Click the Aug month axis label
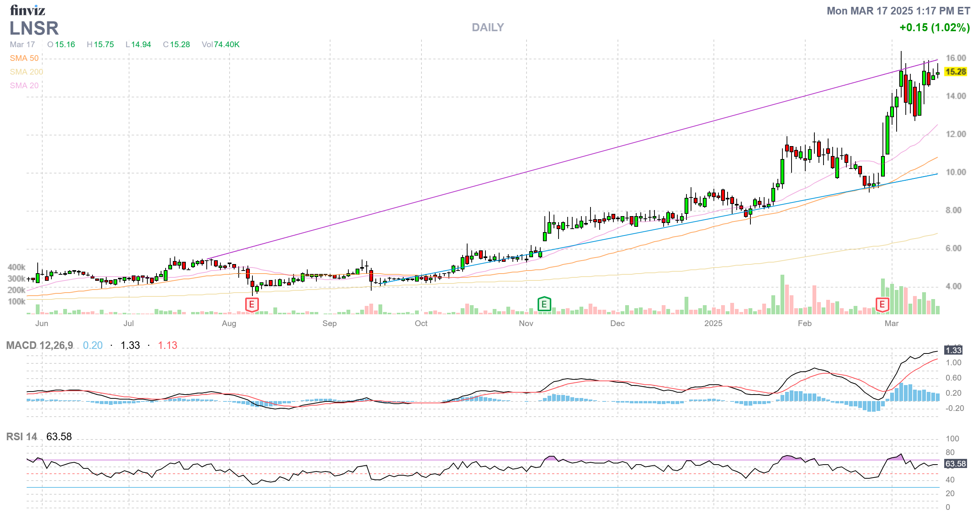This screenshot has width=980, height=519. tap(229, 323)
